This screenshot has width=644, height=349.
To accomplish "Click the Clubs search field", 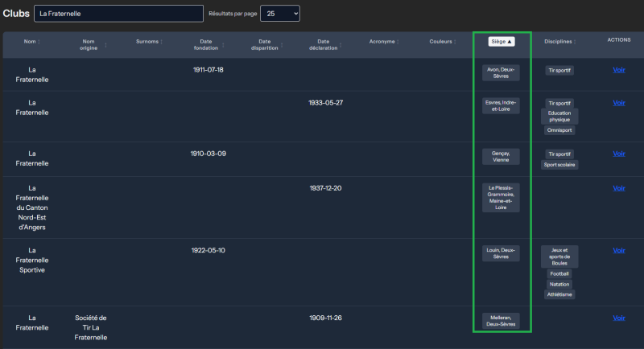I will point(118,14).
